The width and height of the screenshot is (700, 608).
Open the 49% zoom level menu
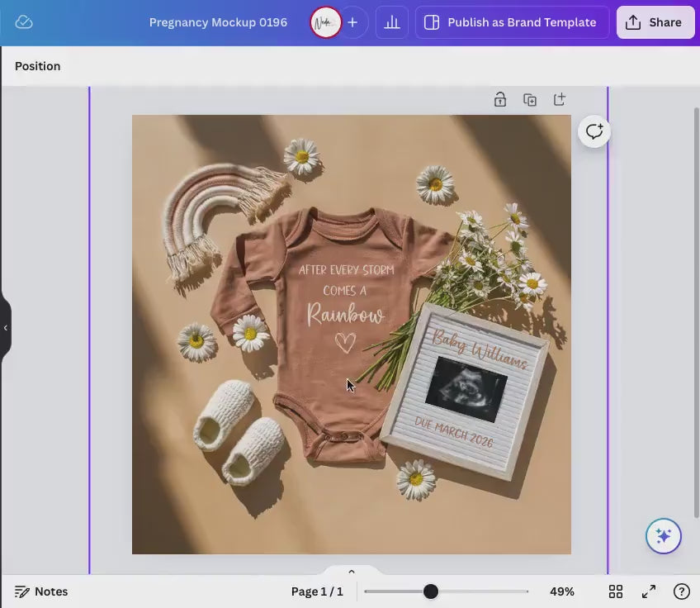562,591
